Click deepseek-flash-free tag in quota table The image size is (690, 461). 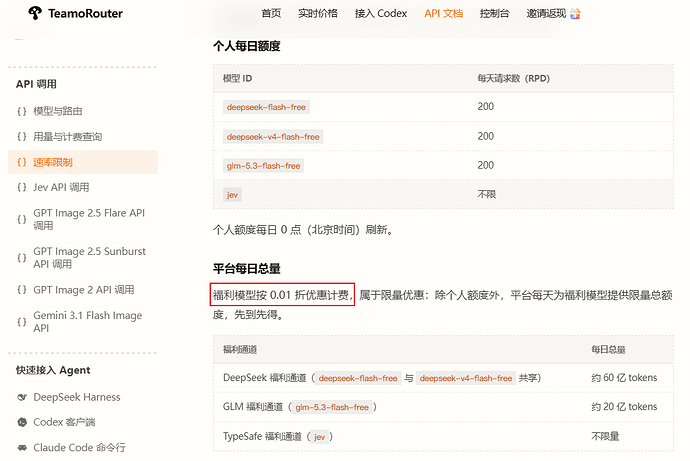click(266, 107)
